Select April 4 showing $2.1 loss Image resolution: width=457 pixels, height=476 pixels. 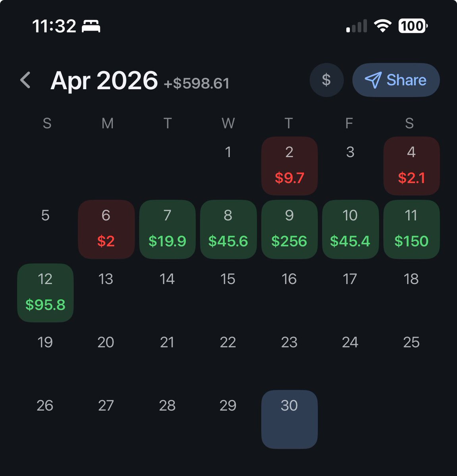pyautogui.click(x=411, y=166)
